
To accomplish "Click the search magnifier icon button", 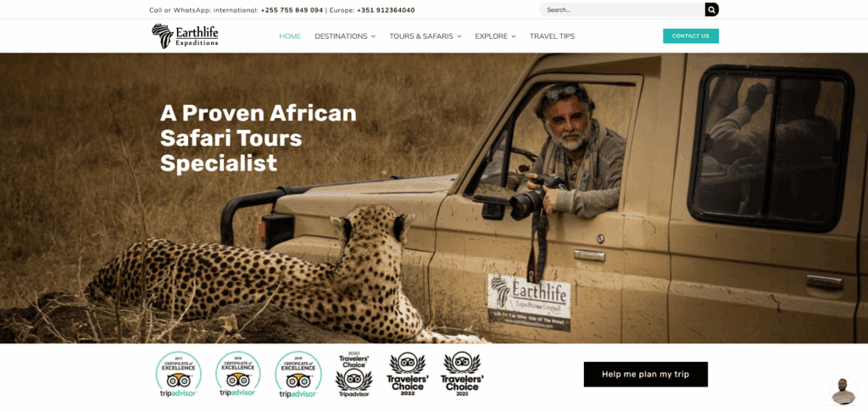I will tap(711, 9).
